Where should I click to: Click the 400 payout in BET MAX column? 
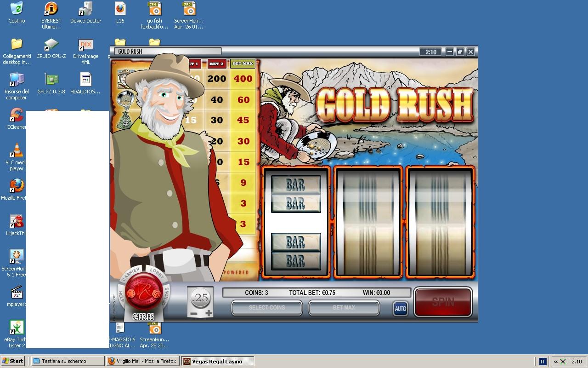pos(243,79)
